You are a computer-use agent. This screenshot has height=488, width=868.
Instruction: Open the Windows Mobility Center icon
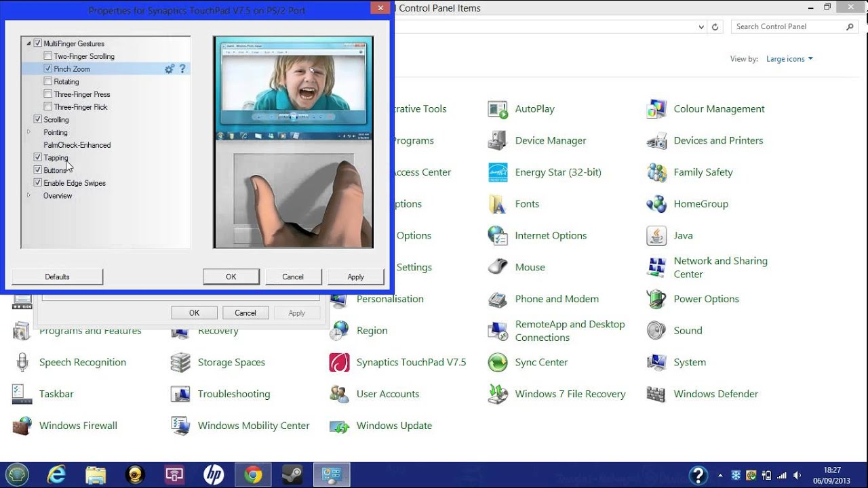[x=180, y=426]
